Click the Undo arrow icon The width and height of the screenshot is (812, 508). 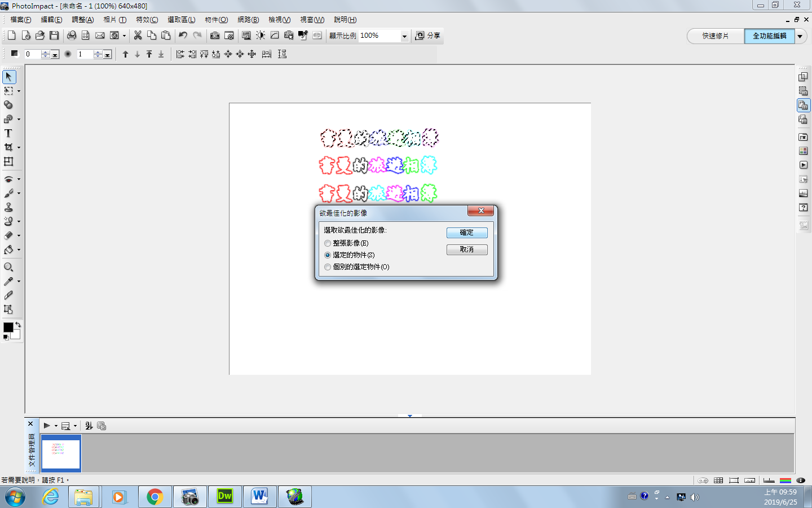click(x=183, y=36)
